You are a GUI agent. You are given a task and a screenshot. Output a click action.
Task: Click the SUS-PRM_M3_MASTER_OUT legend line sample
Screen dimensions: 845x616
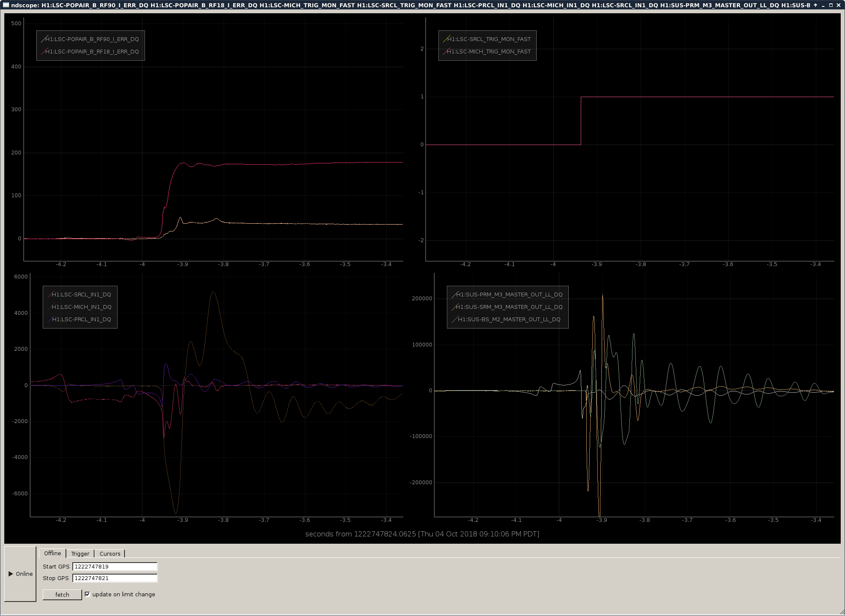click(454, 295)
